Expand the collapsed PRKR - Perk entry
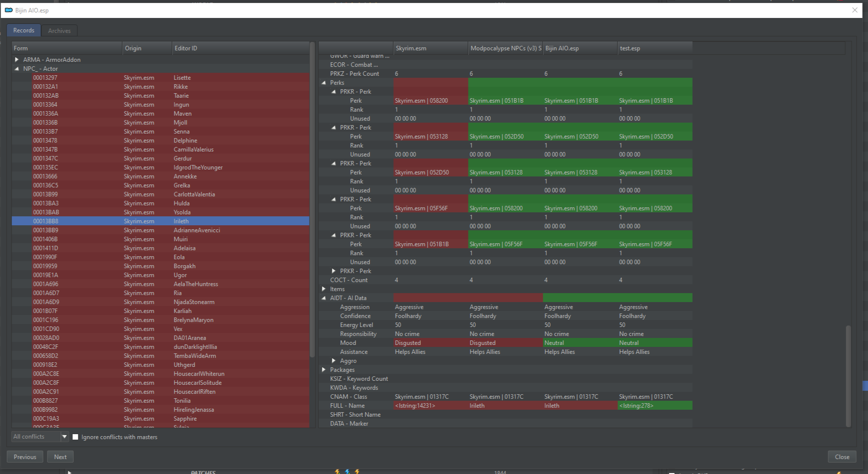The width and height of the screenshot is (868, 474). (334, 271)
